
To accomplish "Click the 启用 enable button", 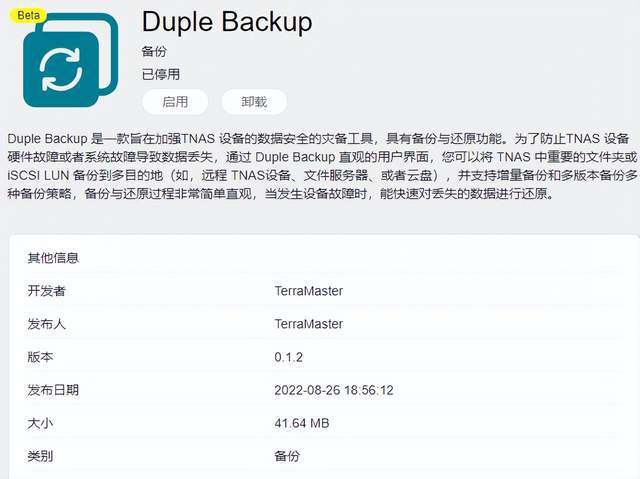I will (x=175, y=102).
